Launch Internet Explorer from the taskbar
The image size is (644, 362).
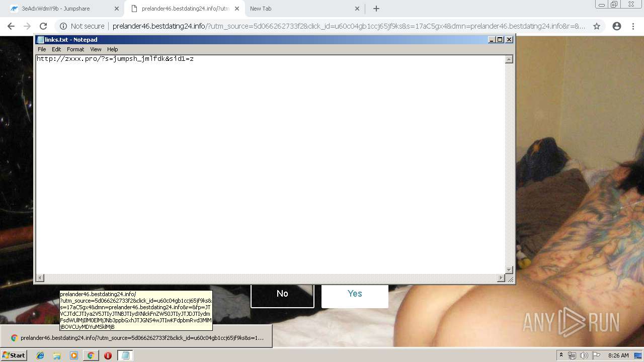point(40,355)
